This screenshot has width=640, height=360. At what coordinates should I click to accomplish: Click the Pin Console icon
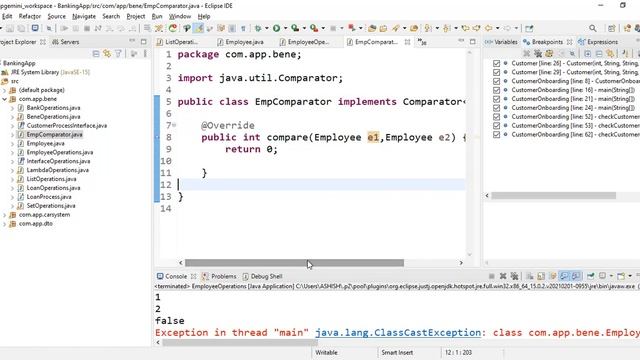590,276
